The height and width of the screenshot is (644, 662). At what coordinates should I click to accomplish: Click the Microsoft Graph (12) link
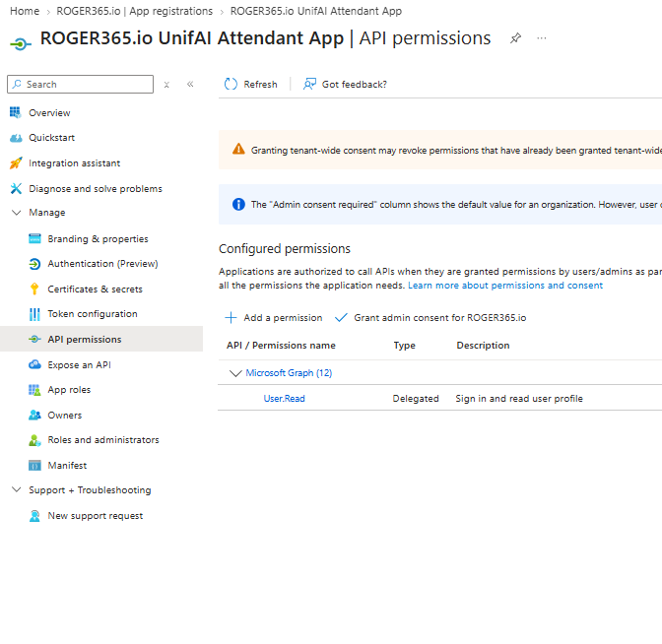289,373
